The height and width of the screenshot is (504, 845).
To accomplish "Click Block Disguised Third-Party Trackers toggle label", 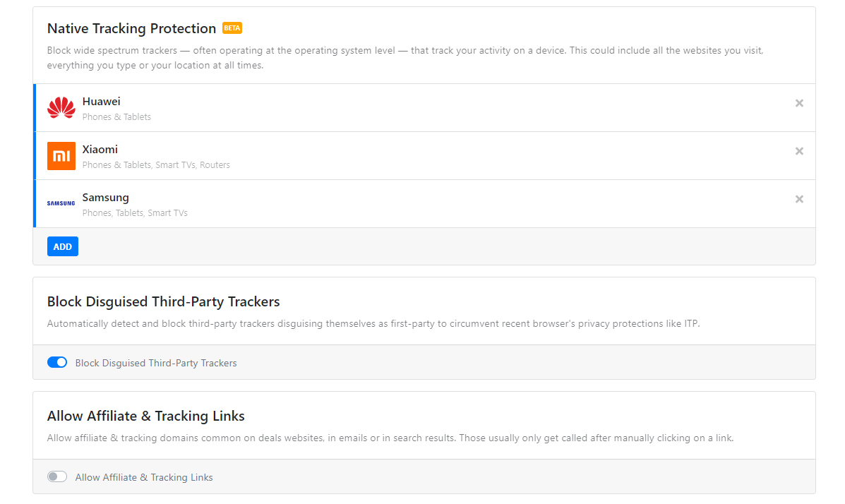I will [156, 364].
